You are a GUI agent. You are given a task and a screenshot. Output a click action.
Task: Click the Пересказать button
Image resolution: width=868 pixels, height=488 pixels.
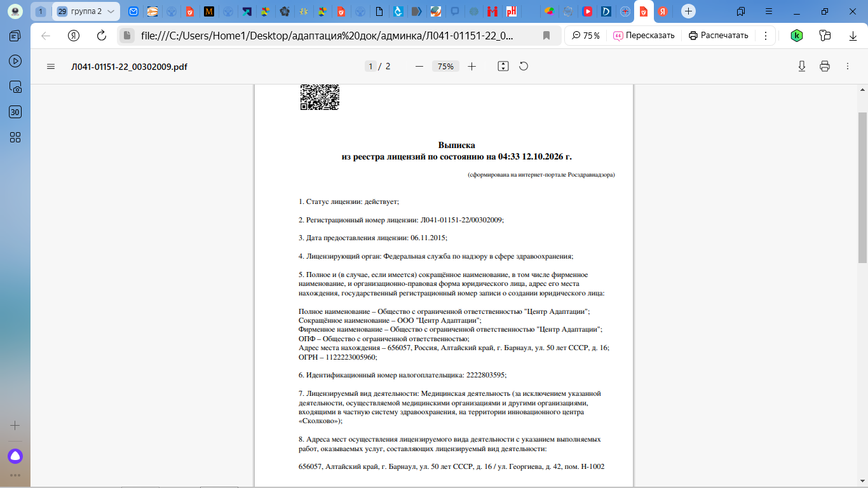[x=644, y=36]
